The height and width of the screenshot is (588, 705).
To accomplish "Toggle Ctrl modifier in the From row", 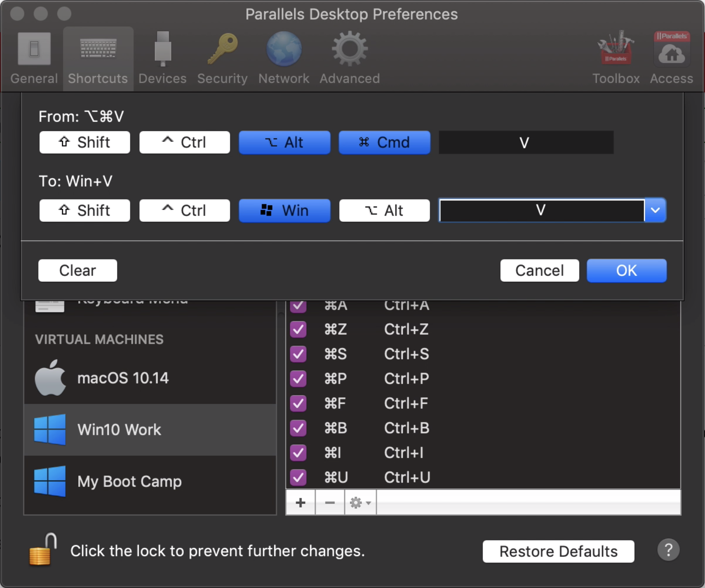I will 185,142.
